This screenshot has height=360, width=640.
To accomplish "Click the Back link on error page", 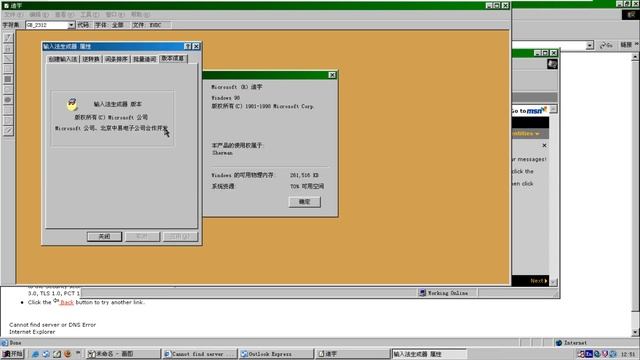I will pos(67,302).
